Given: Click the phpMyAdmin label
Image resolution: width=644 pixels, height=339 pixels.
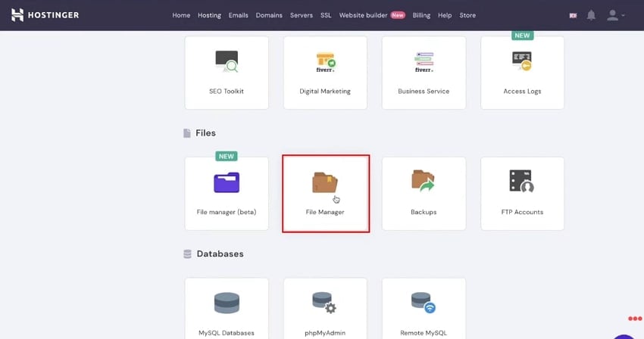Looking at the screenshot, I should (x=325, y=333).
